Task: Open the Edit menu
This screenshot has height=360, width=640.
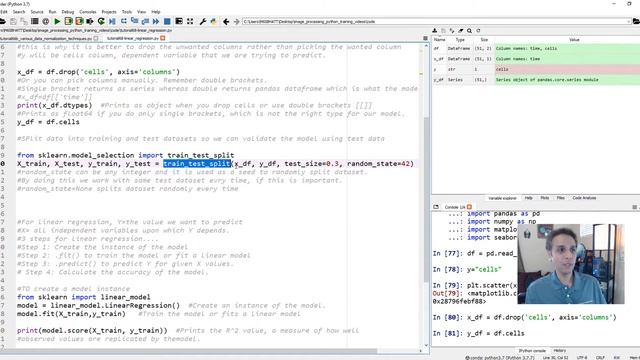Action: coord(4,12)
